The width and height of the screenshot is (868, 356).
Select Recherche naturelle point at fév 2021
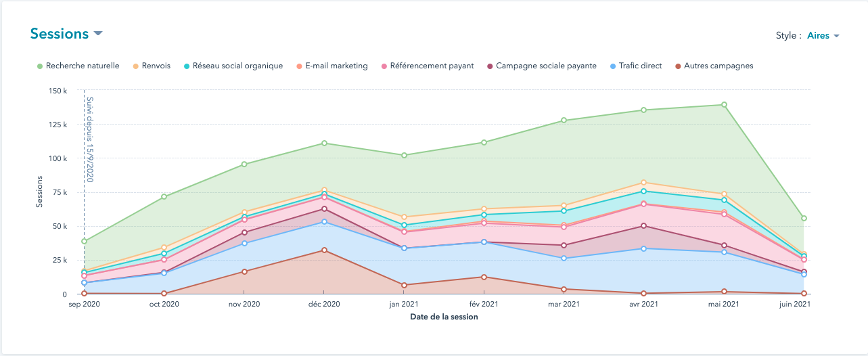(x=484, y=142)
